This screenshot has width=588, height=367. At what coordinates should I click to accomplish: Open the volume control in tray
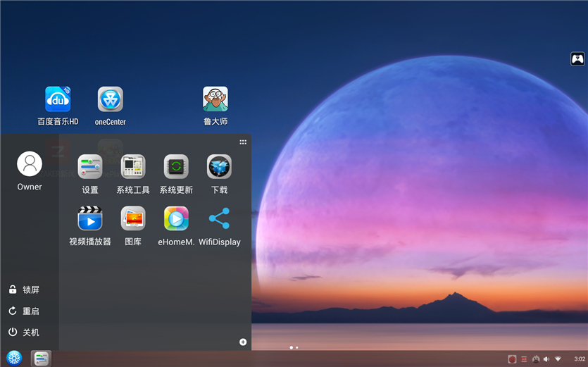(x=546, y=359)
